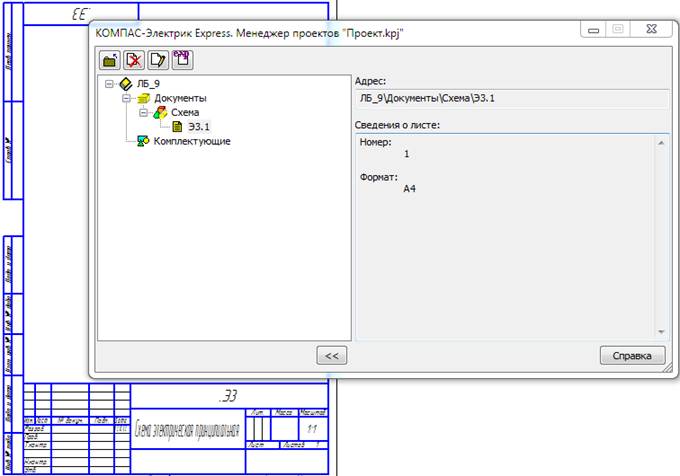Click the Адрес path field
Screen dimensions: 680x476
point(512,98)
